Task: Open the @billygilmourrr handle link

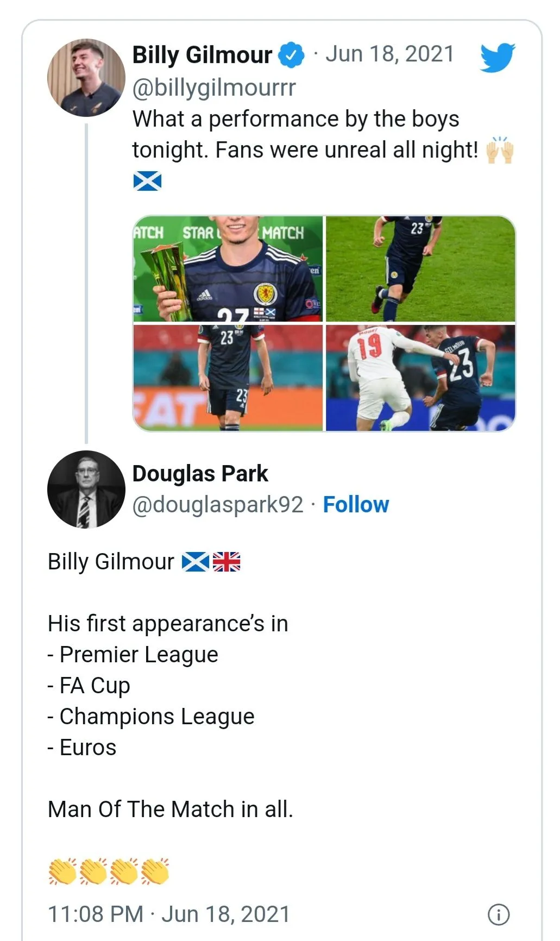Action: [x=214, y=87]
